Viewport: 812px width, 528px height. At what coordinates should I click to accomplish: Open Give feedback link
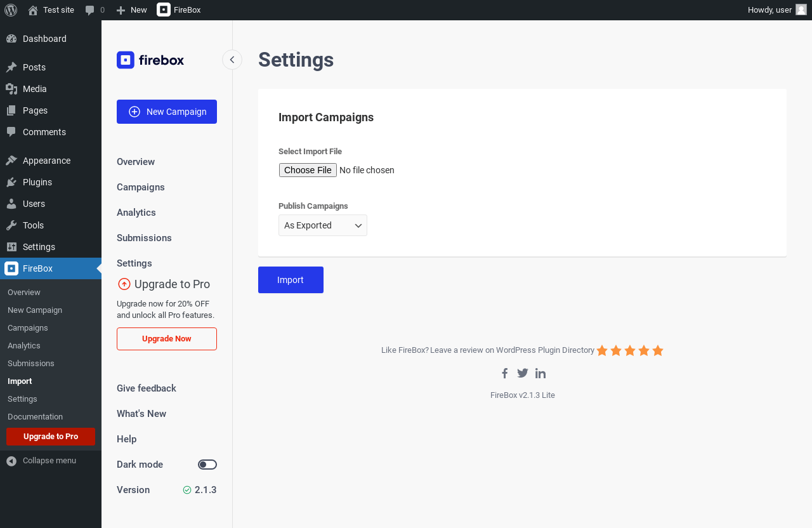pyautogui.click(x=147, y=388)
